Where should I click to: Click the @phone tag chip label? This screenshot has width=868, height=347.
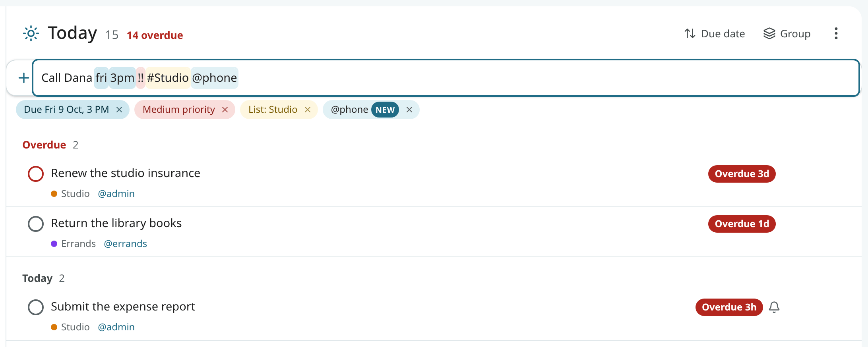pos(350,110)
